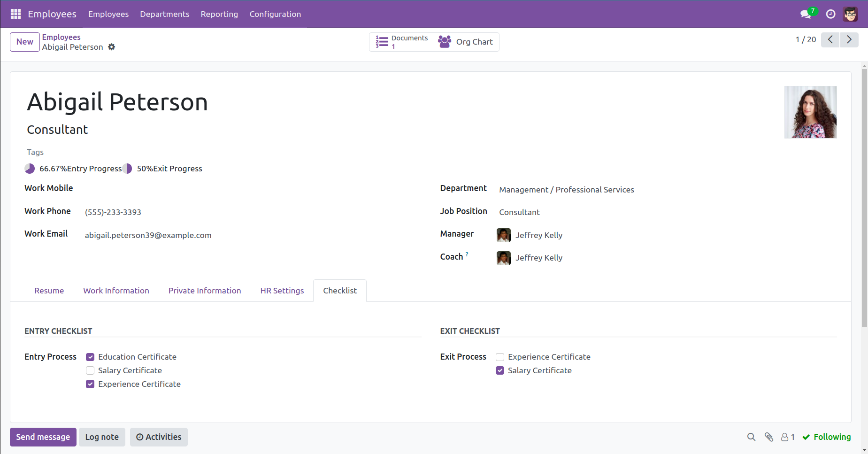This screenshot has height=454, width=868.
Task: Click the employee photo thumbnail
Action: 810,112
